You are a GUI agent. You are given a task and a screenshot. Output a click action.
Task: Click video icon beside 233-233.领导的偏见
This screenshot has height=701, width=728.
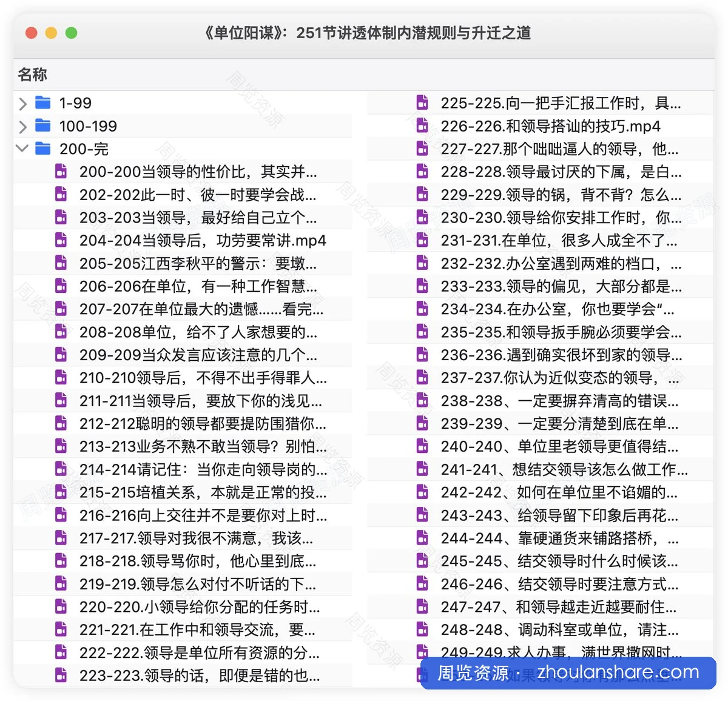click(422, 286)
